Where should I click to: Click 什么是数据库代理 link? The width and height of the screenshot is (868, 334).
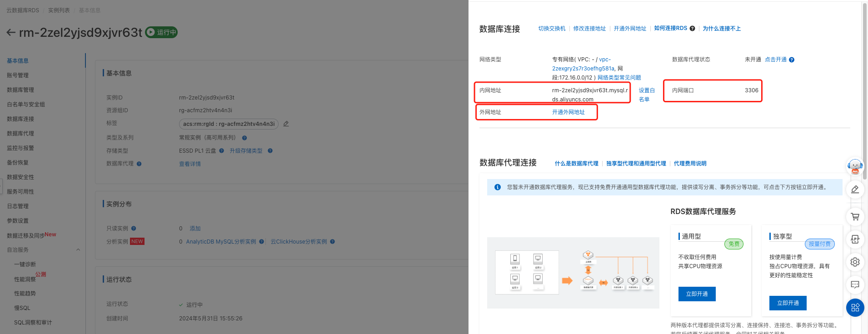(576, 164)
